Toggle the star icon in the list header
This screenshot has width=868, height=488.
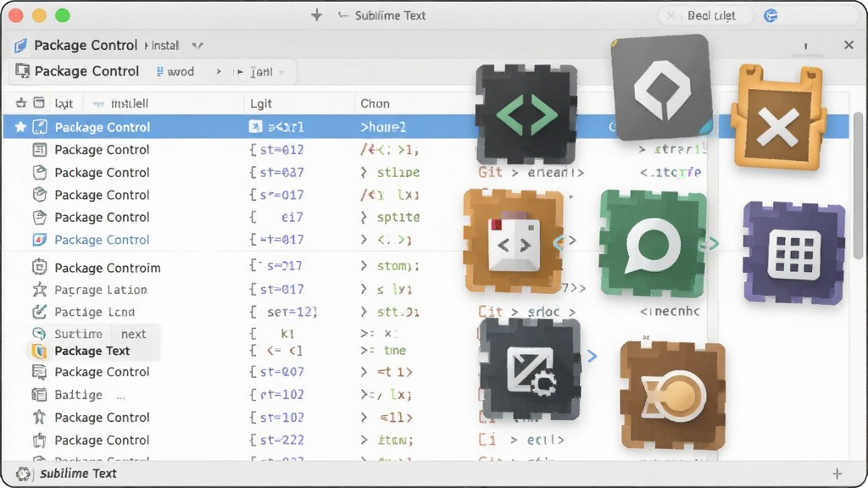pyautogui.click(x=21, y=103)
